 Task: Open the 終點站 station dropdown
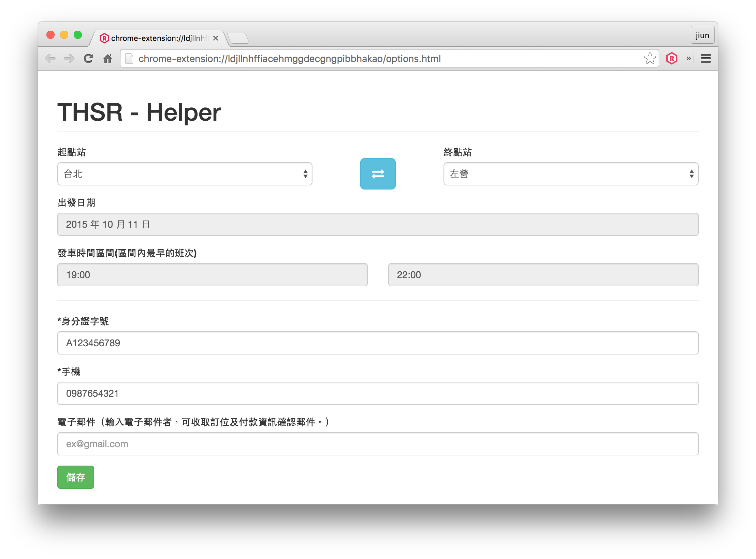pos(571,174)
